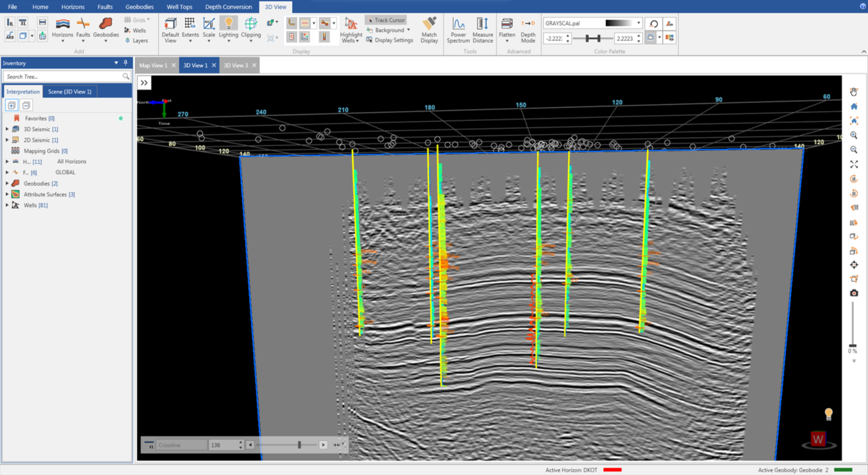Click the camera snapshot icon
The image size is (868, 475).
pos(854,293)
